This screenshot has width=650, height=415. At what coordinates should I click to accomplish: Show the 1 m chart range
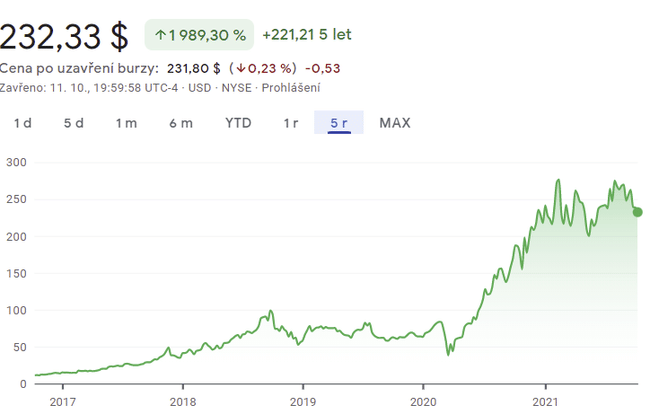coord(126,123)
